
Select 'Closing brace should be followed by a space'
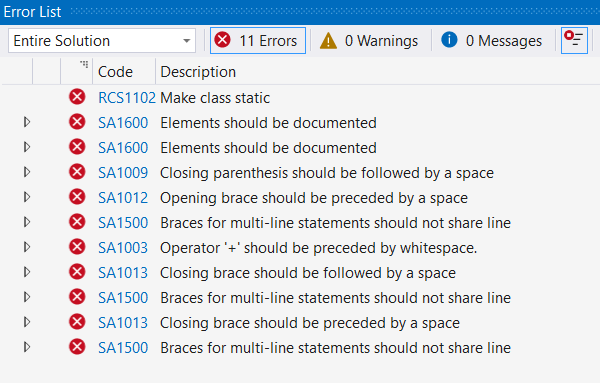pyautogui.click(x=308, y=273)
